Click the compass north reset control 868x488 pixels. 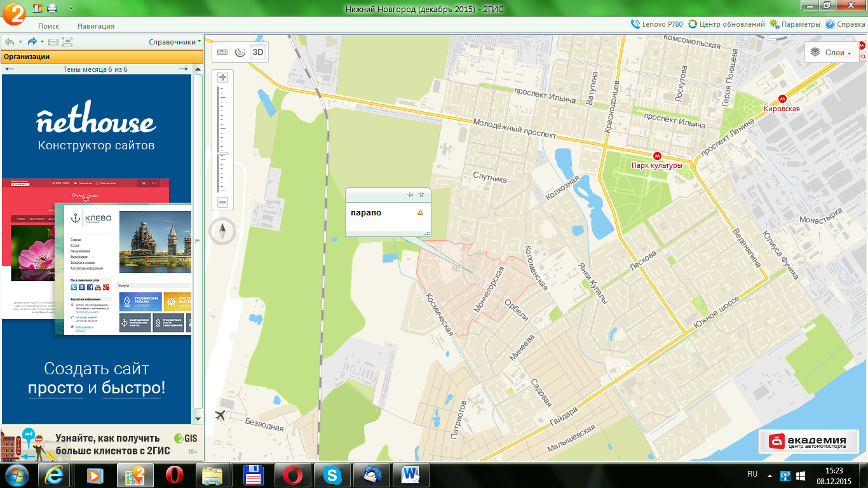(x=222, y=231)
